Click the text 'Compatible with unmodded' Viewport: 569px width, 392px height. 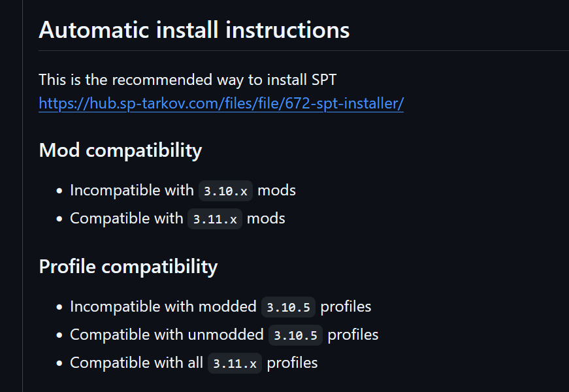pos(167,335)
